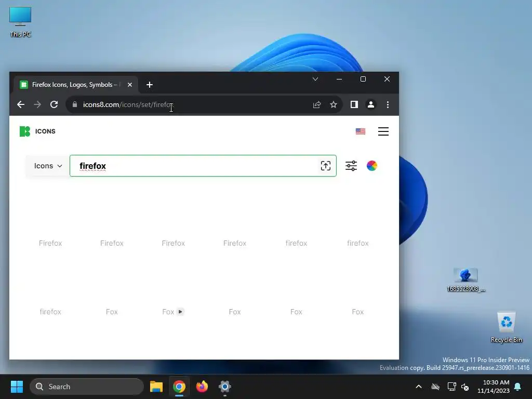The height and width of the screenshot is (399, 532).
Task: View site information lock icon
Action: (x=75, y=104)
